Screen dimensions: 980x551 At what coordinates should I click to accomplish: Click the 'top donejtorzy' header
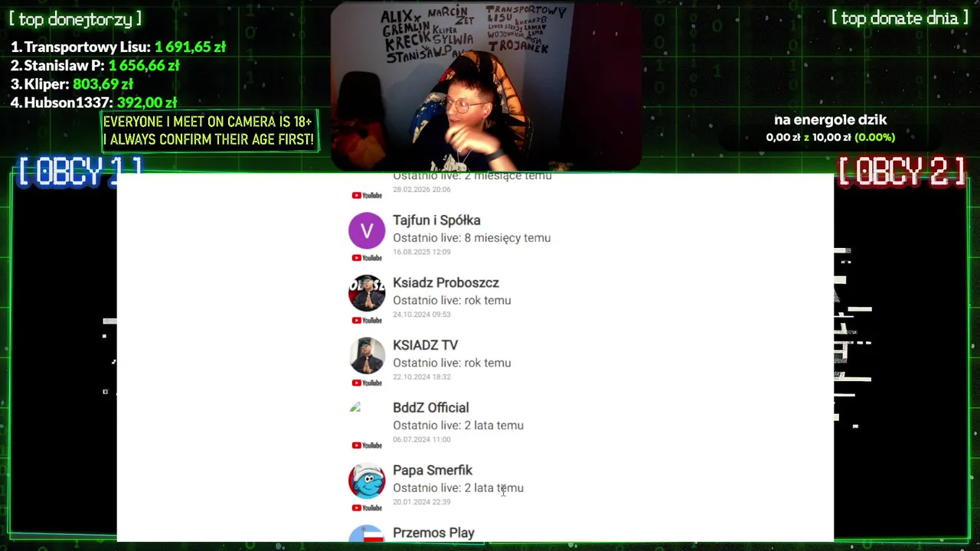click(x=75, y=19)
